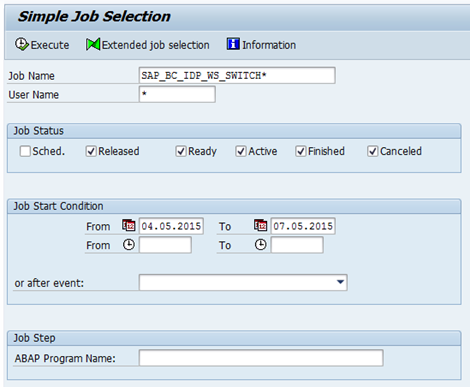This screenshot has width=470, height=387.
Task: Click the Job Status group header
Action: (234, 131)
